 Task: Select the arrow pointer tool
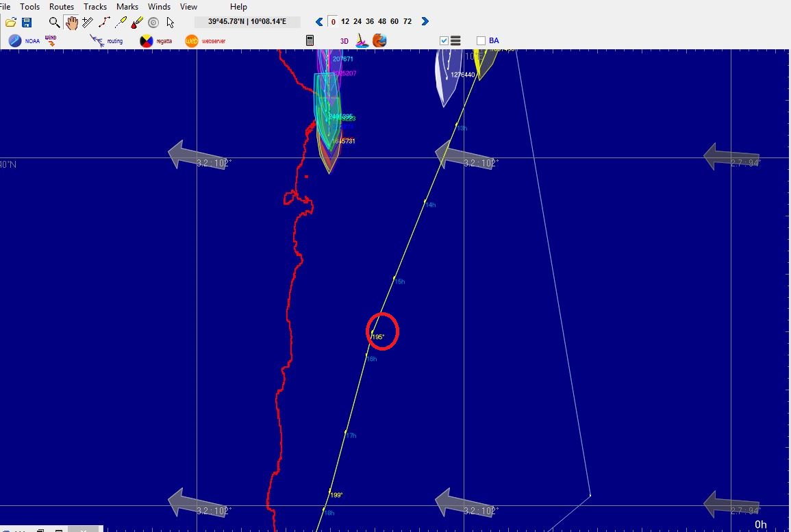171,23
